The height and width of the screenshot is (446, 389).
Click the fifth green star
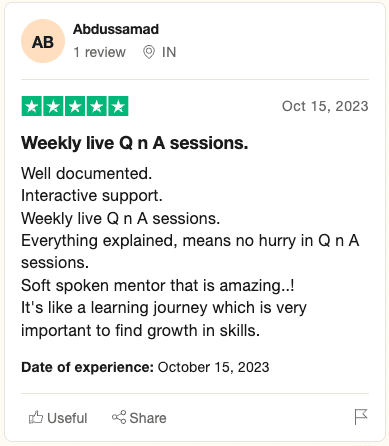coord(118,106)
